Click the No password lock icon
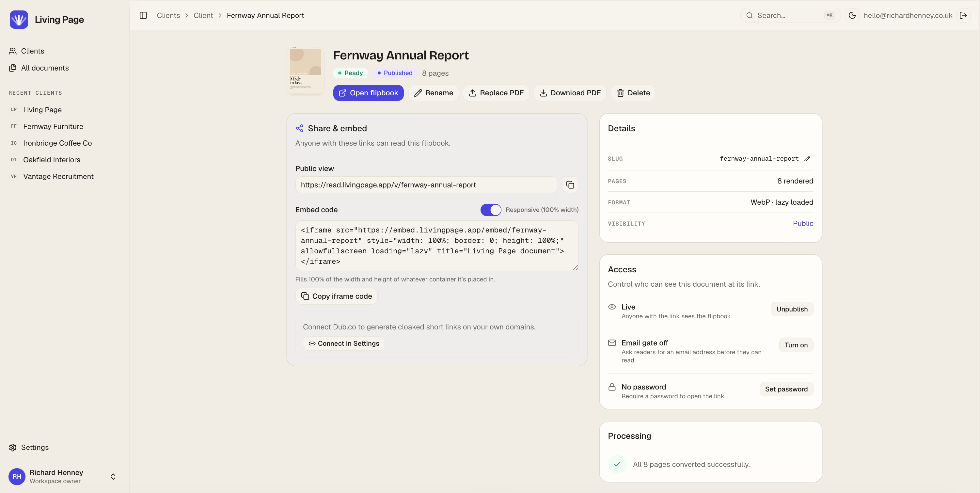 [612, 387]
